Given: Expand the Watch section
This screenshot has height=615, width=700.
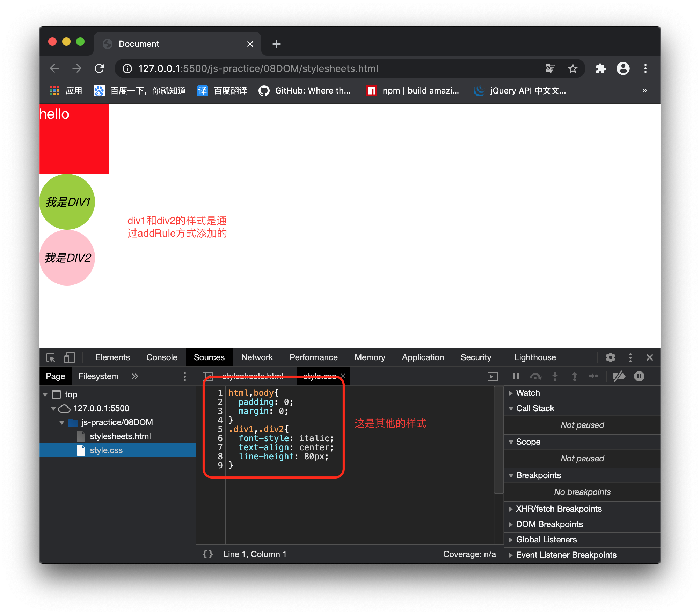Looking at the screenshot, I should pos(528,393).
